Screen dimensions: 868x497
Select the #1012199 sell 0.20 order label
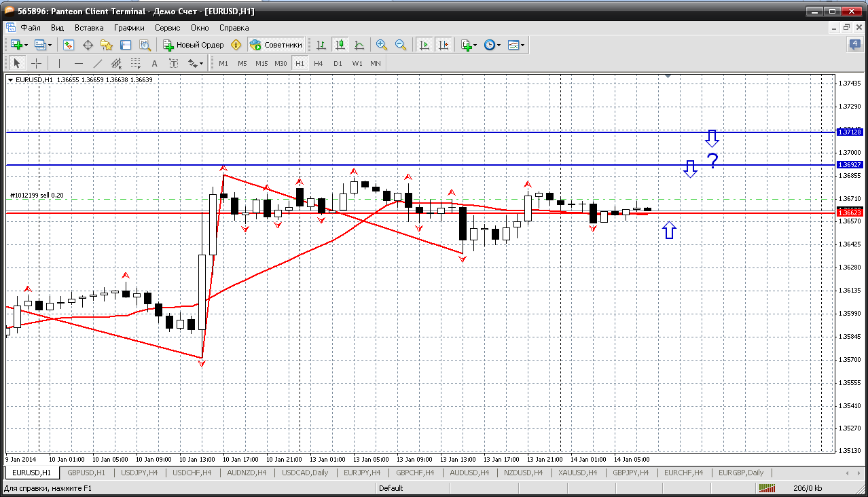pos(37,196)
